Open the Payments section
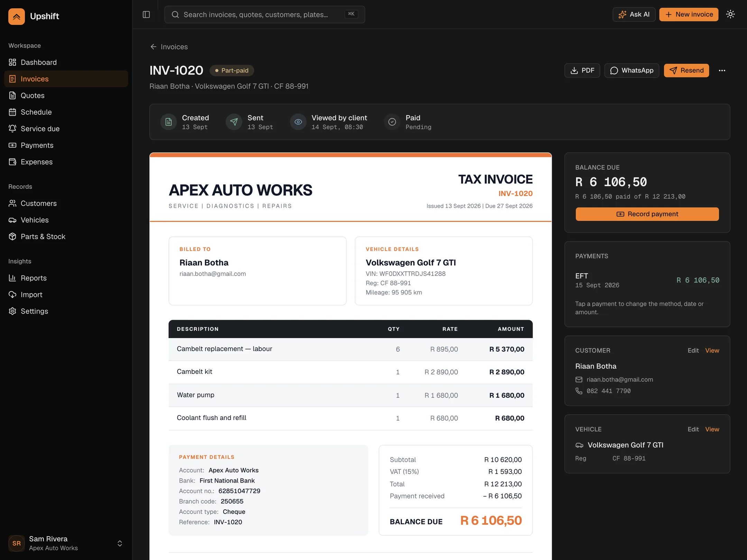Viewport: 747px width, 560px height. pos(66,145)
